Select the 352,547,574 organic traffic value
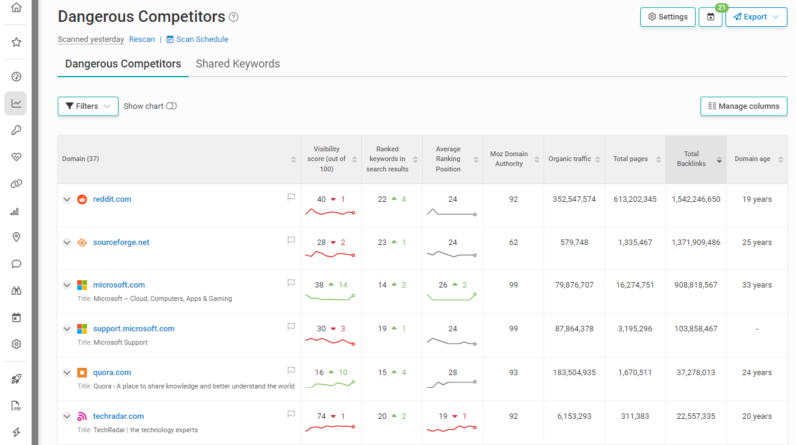Viewport: 796px width, 445px height. tap(574, 199)
